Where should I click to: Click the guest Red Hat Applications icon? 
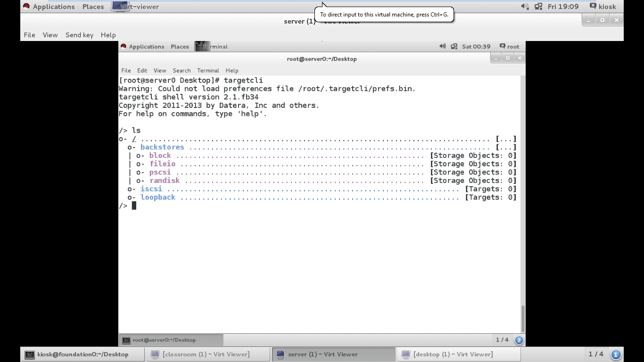[124, 46]
